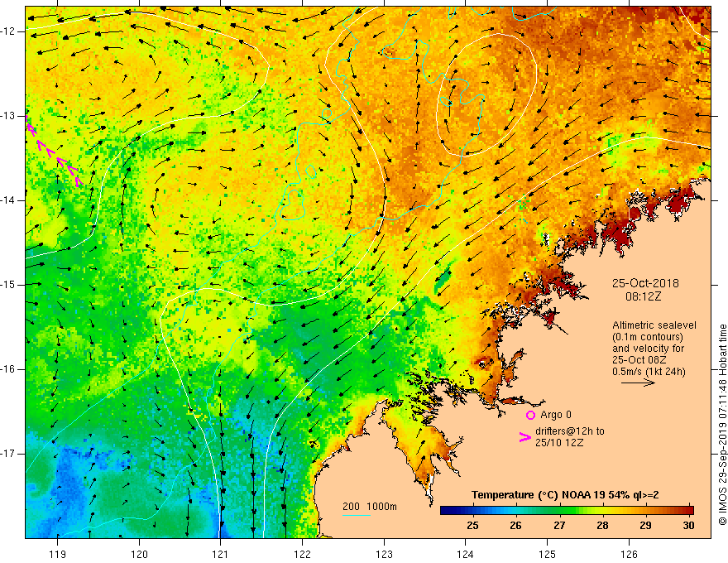
Task: Click the colorbar tick label 26
Action: click(516, 526)
